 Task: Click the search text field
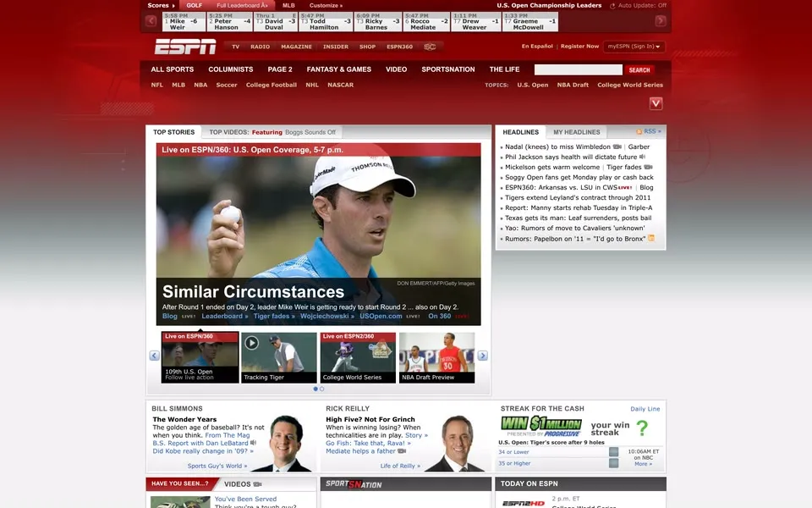pyautogui.click(x=578, y=69)
